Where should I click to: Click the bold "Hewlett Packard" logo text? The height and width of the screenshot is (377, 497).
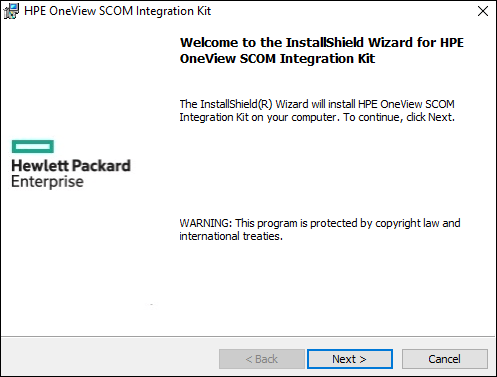tap(71, 166)
